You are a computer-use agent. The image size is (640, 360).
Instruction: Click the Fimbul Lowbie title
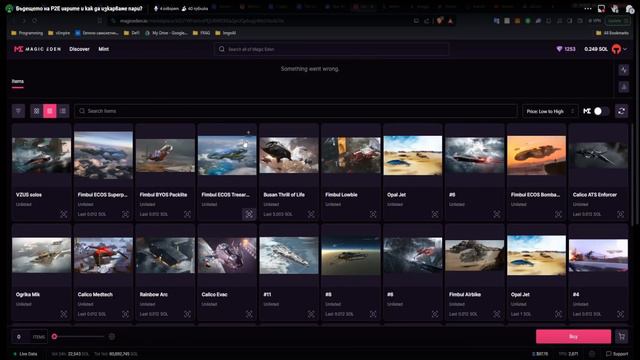341,195
